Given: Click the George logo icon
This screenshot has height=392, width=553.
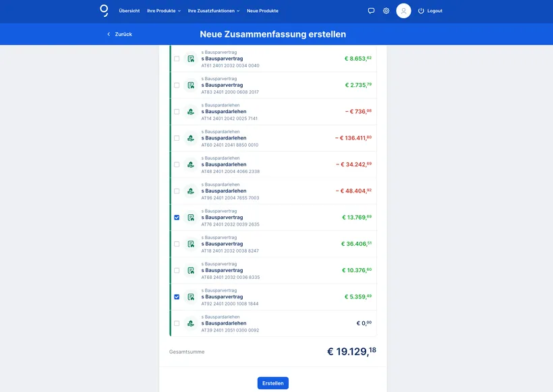Looking at the screenshot, I should click(x=104, y=10).
